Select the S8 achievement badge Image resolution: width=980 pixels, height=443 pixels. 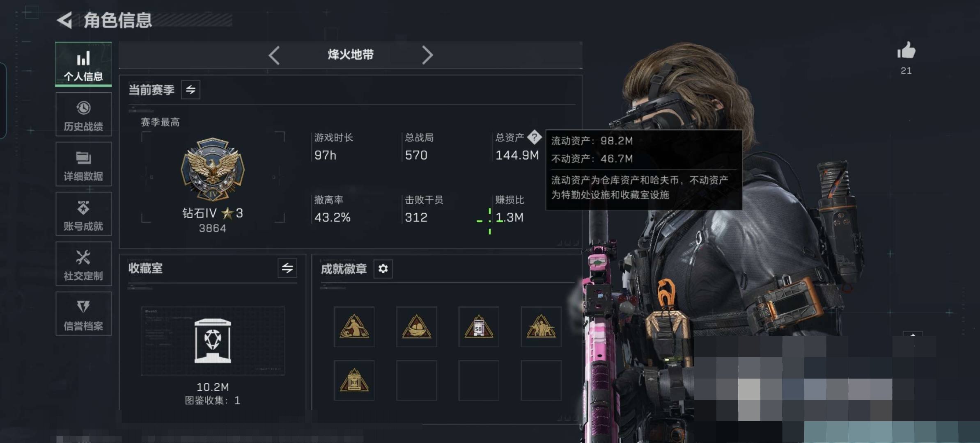click(479, 327)
